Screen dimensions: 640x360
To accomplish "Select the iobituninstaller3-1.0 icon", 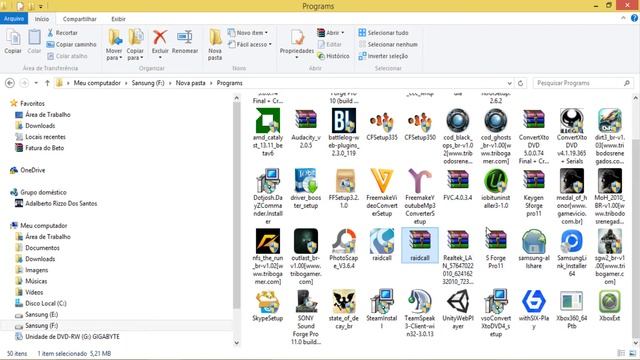I will click(x=496, y=181).
